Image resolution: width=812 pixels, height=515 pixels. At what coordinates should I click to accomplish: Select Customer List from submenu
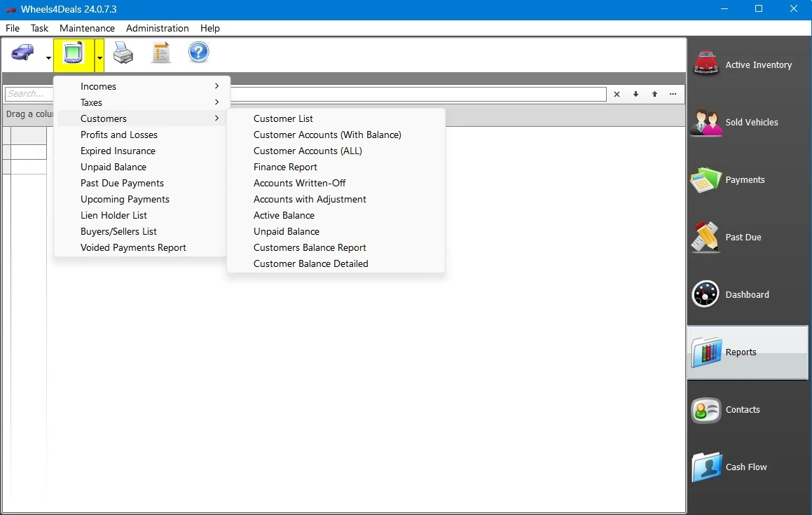click(283, 118)
